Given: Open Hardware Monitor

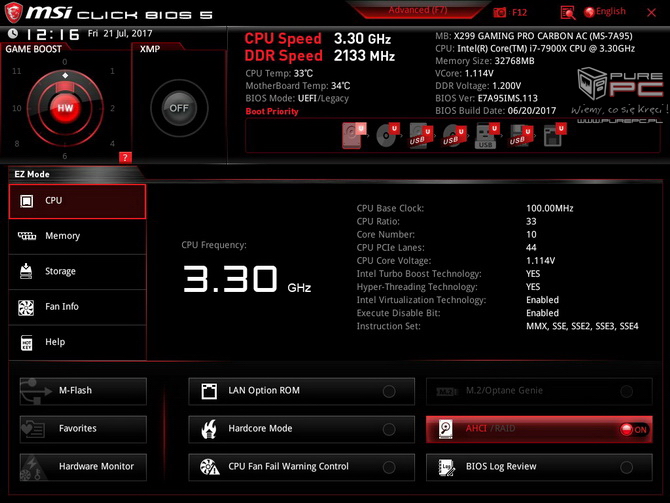Looking at the screenshot, I should pyautogui.click(x=83, y=467).
